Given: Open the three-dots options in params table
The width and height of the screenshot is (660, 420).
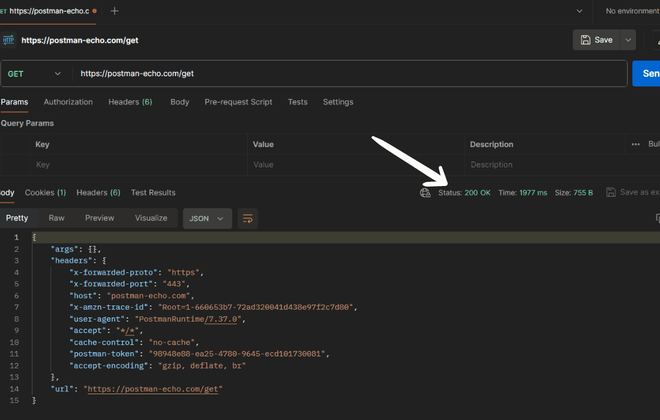Looking at the screenshot, I should (x=636, y=144).
